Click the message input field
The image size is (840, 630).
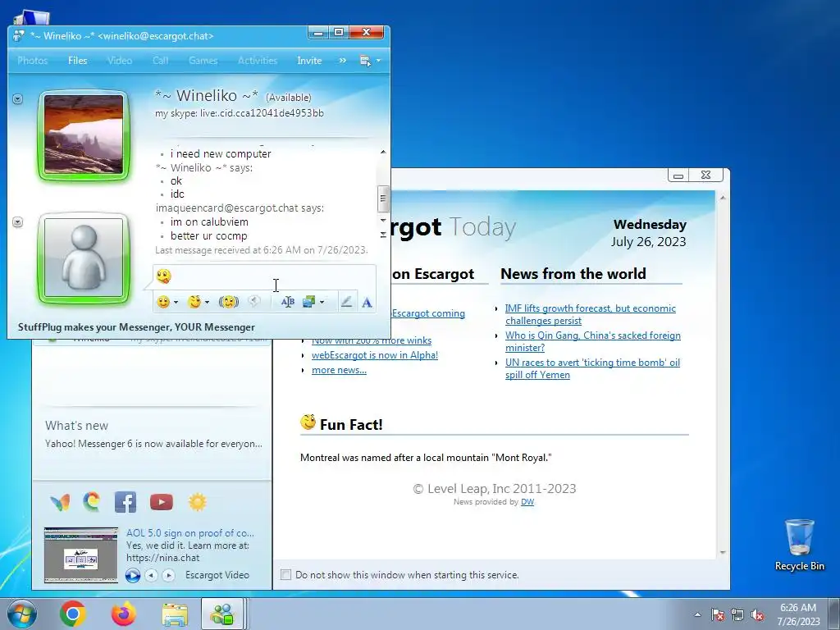pyautogui.click(x=265, y=277)
